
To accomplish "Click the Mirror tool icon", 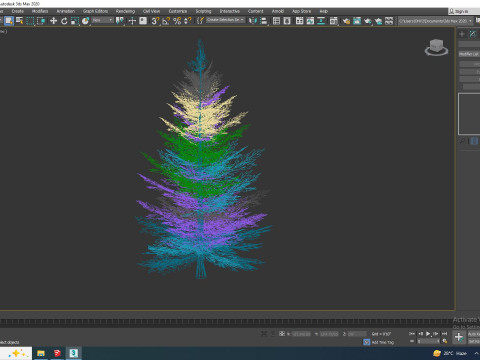I will [253, 21].
